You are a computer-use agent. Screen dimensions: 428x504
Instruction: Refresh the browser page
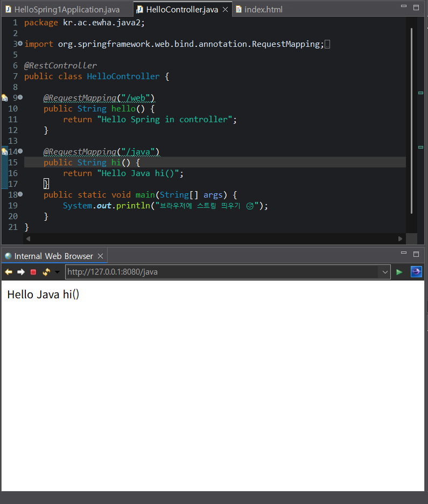(46, 272)
